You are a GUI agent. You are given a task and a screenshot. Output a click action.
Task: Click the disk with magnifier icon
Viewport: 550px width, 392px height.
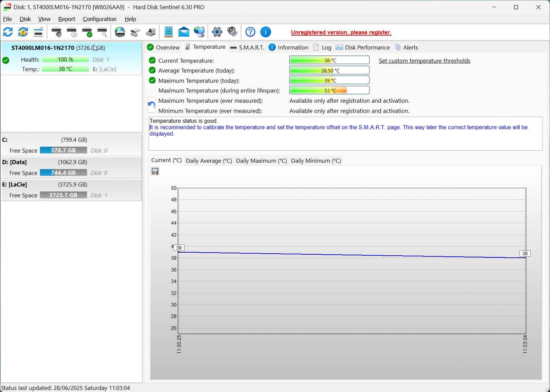[x=102, y=32]
